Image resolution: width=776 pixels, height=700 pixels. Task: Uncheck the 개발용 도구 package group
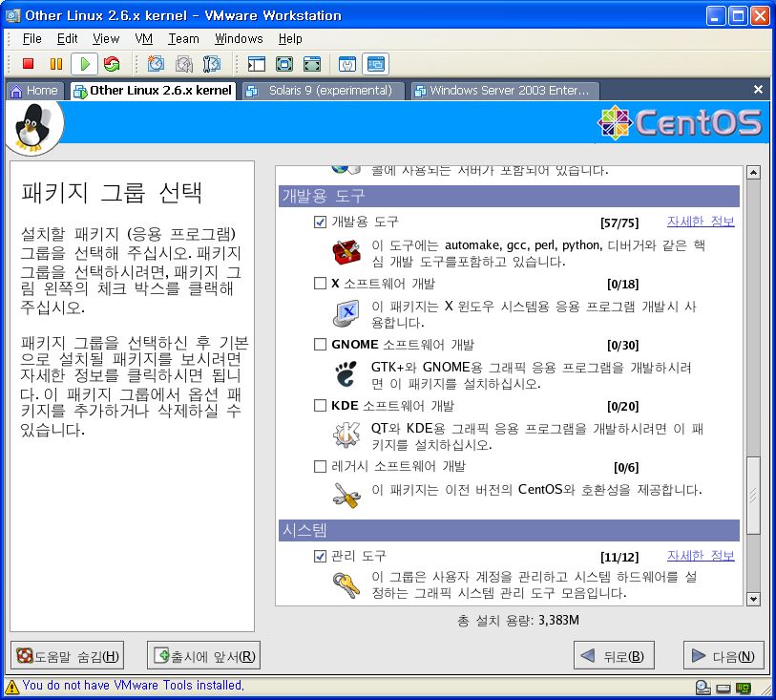321,223
